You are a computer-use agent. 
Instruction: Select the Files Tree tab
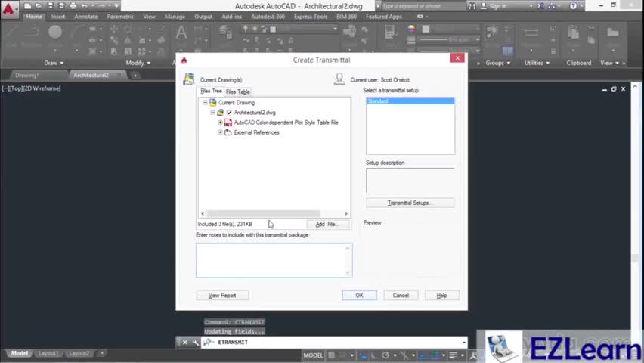211,91
